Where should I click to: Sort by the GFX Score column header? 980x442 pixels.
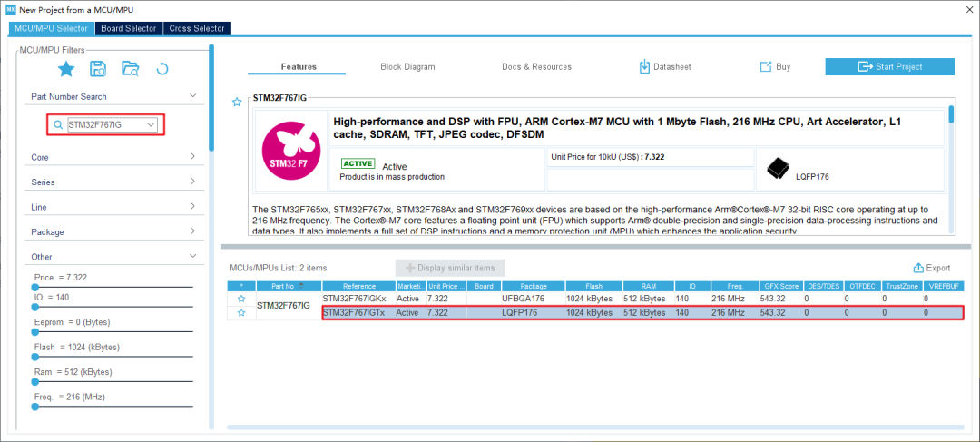(x=780, y=286)
